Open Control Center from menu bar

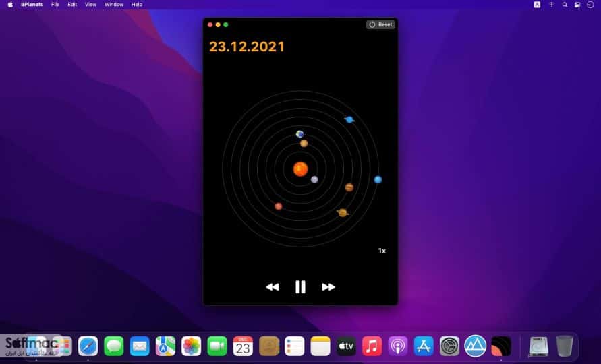point(577,5)
